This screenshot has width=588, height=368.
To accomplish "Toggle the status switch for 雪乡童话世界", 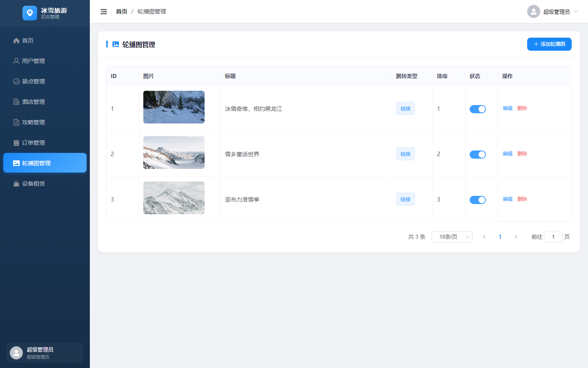I will [x=478, y=155].
